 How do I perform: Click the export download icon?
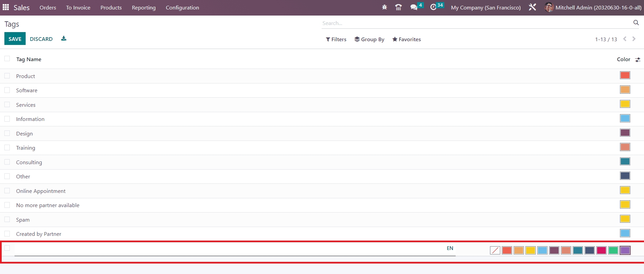(64, 39)
